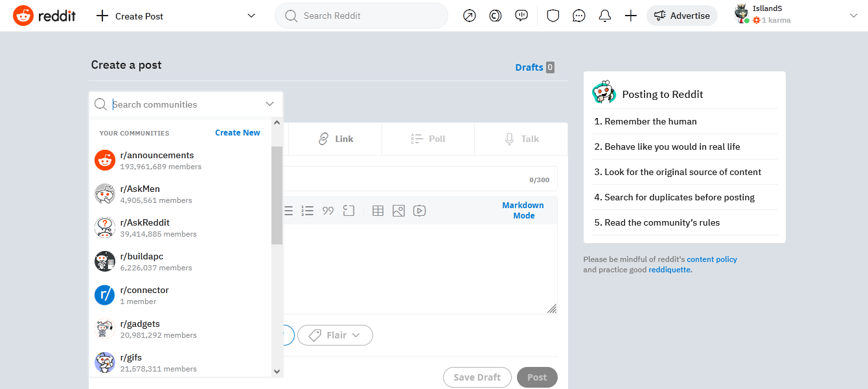The width and height of the screenshot is (868, 389).
Task: Switch to the Talk tab
Action: pyautogui.click(x=521, y=139)
